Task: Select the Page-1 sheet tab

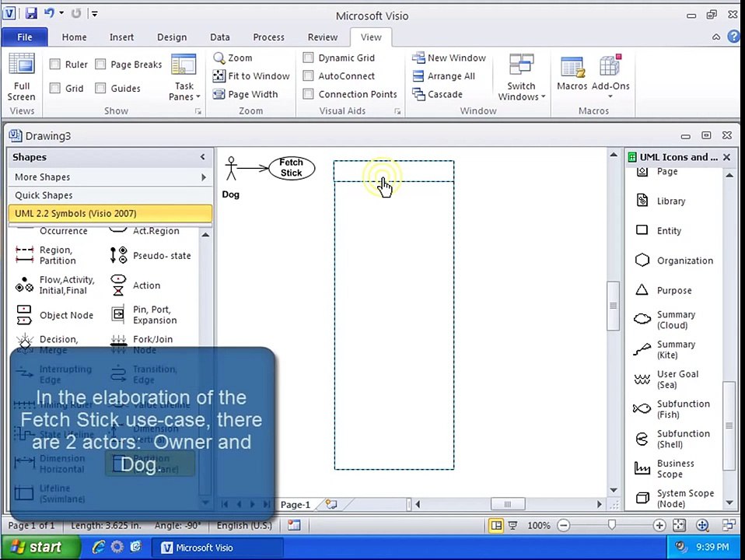Action: point(295,504)
